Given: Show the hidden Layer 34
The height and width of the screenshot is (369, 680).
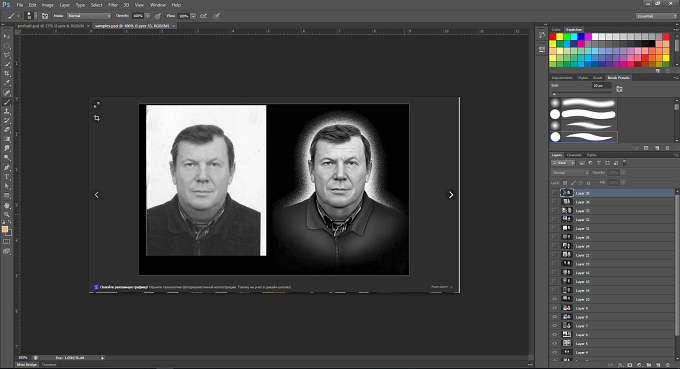Looking at the screenshot, I should coord(554,202).
